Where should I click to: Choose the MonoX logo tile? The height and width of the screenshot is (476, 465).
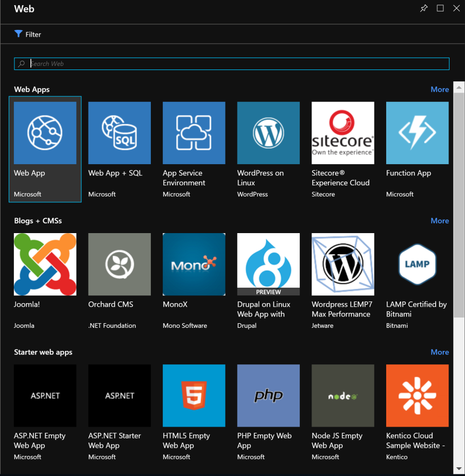[x=194, y=265]
